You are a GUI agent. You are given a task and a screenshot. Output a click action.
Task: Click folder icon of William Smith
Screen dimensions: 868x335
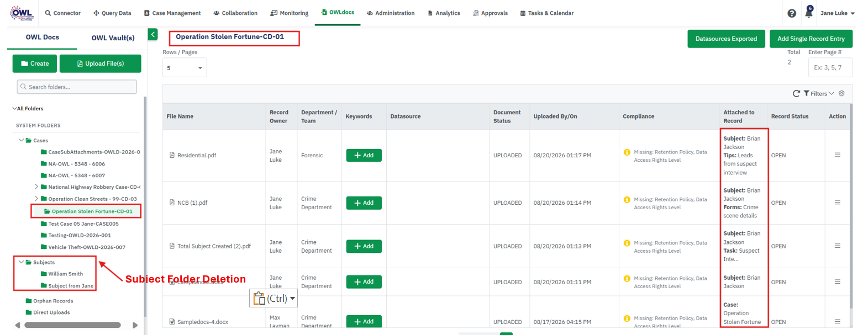[44, 274]
